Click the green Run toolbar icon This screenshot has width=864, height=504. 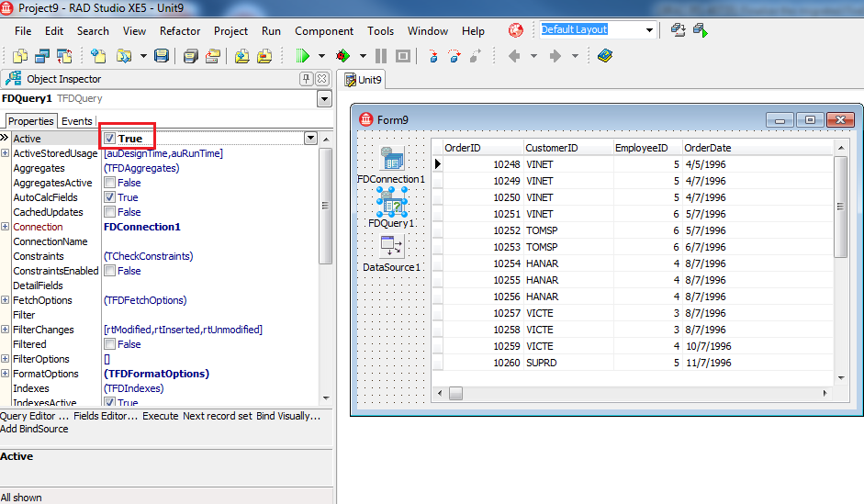pyautogui.click(x=302, y=56)
